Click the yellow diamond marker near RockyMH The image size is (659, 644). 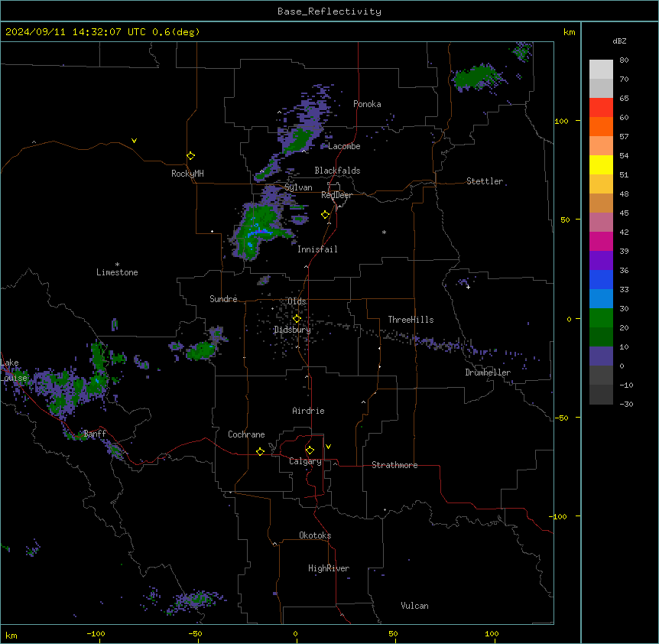tap(191, 156)
